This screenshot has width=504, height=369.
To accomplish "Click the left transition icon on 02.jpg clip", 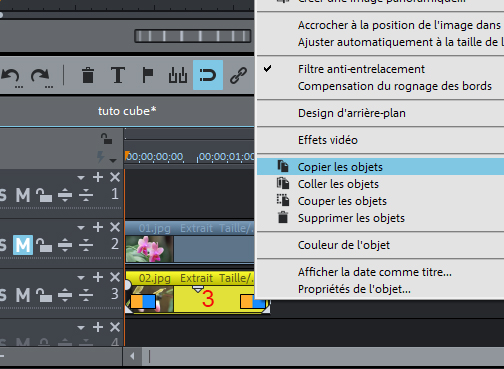I will [143, 301].
